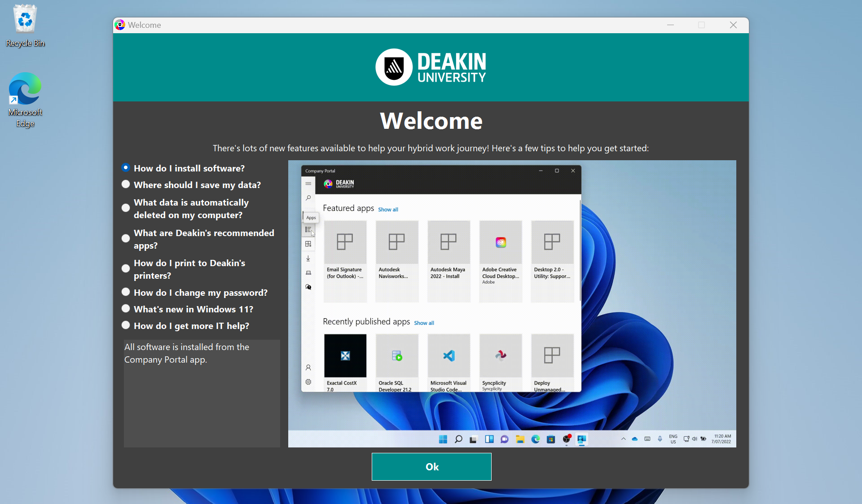Select 'How do I change my password?'
Image resolution: width=862 pixels, height=504 pixels.
(x=195, y=292)
